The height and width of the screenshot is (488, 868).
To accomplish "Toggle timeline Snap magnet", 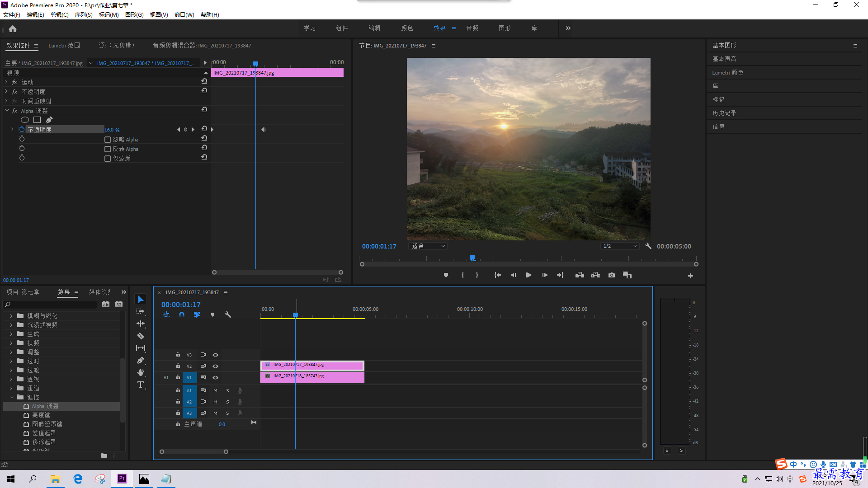I will point(181,314).
